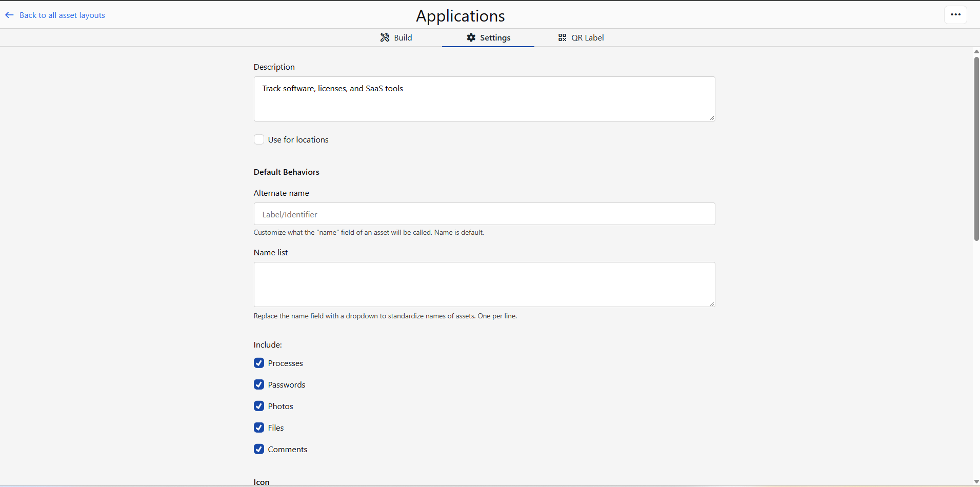The image size is (980, 487).
Task: Click the Alternate name label
Action: click(281, 193)
